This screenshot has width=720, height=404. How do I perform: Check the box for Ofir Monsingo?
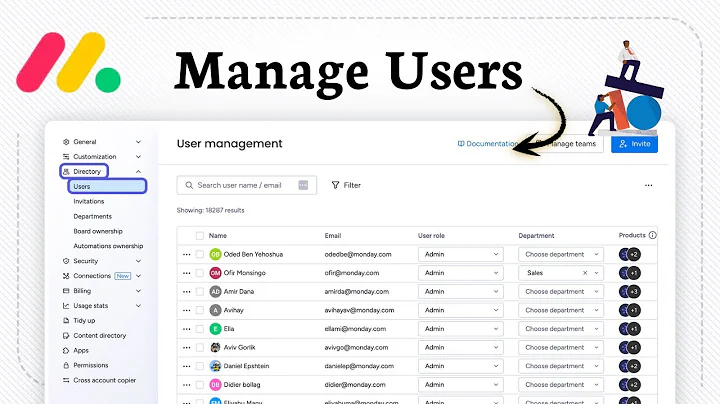[x=200, y=273]
